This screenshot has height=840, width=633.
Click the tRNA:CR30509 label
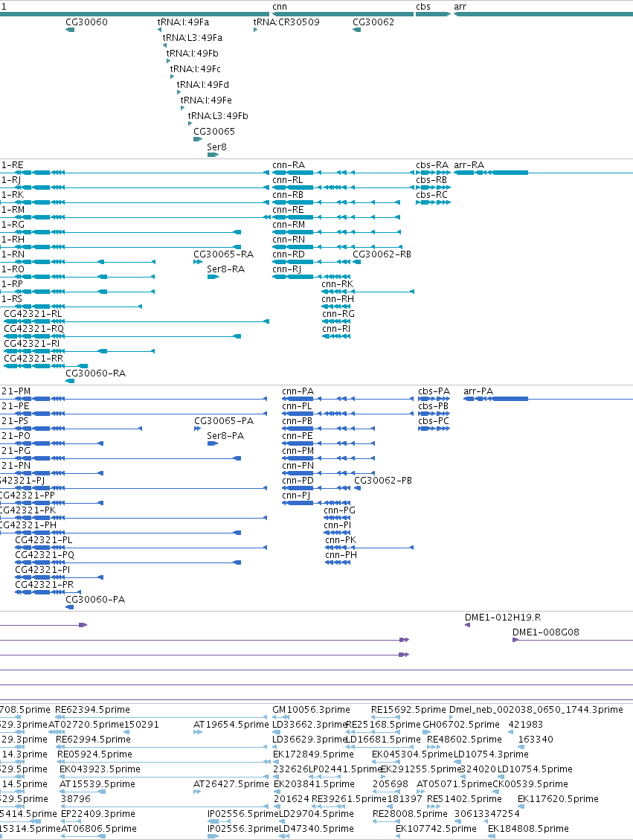click(286, 22)
